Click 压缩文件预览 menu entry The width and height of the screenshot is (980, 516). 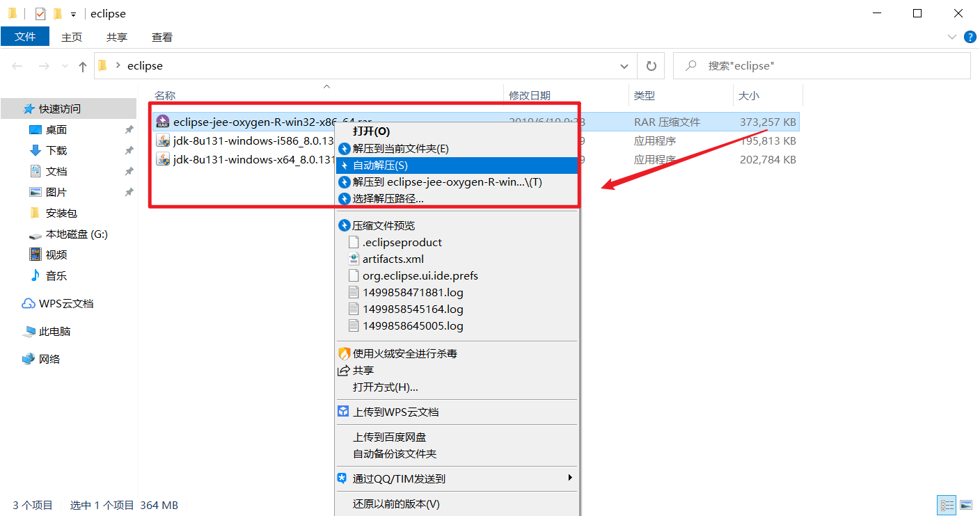tap(457, 225)
